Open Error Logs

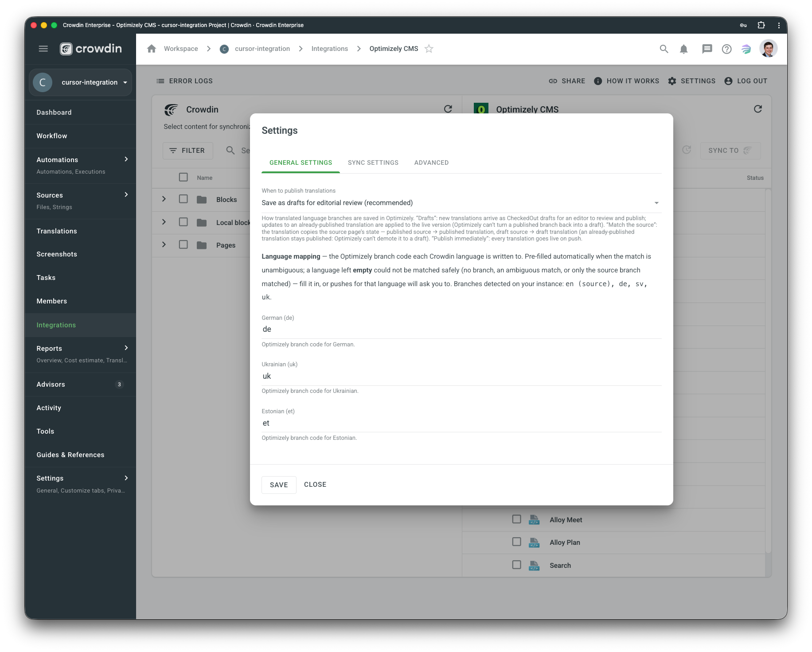coord(184,81)
